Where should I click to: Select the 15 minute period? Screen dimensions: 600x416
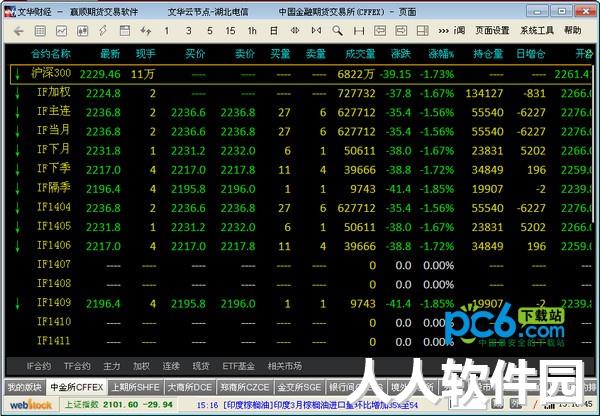(230, 31)
